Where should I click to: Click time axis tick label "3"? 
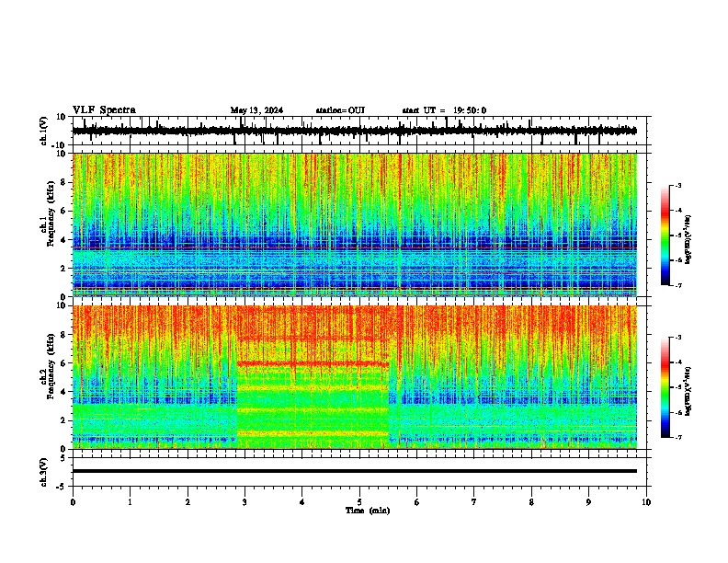click(x=245, y=502)
